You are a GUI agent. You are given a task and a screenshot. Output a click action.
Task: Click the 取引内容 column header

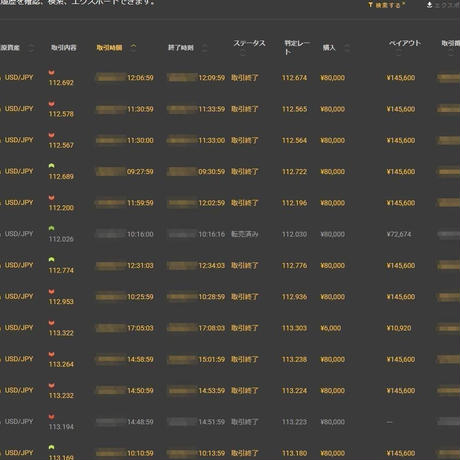(x=64, y=48)
